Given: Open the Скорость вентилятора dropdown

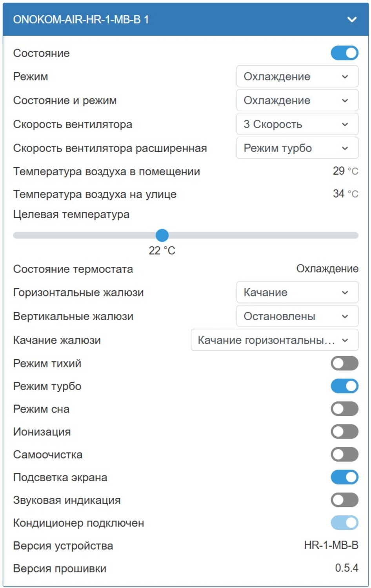Looking at the screenshot, I should 297,124.
